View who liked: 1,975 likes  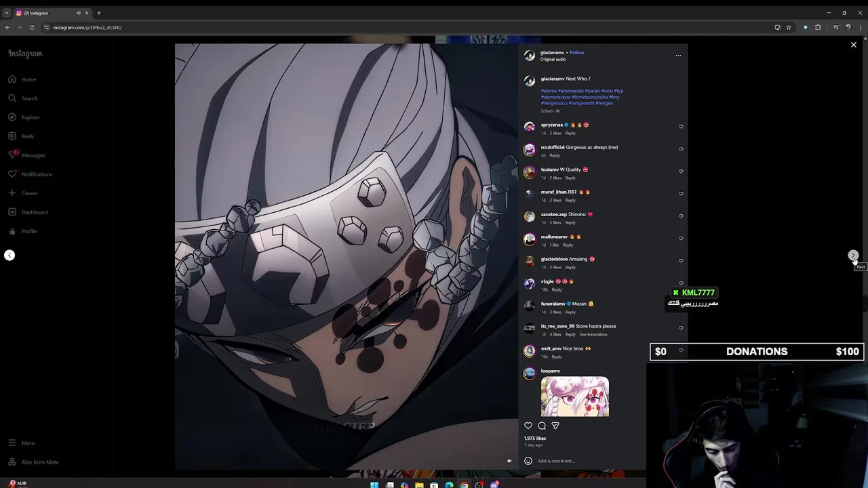coord(535,439)
